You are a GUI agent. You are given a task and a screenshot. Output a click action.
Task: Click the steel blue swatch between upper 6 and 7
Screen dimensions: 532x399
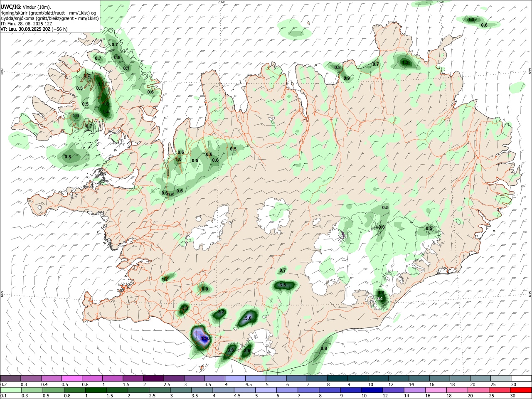pyautogui.click(x=296, y=378)
